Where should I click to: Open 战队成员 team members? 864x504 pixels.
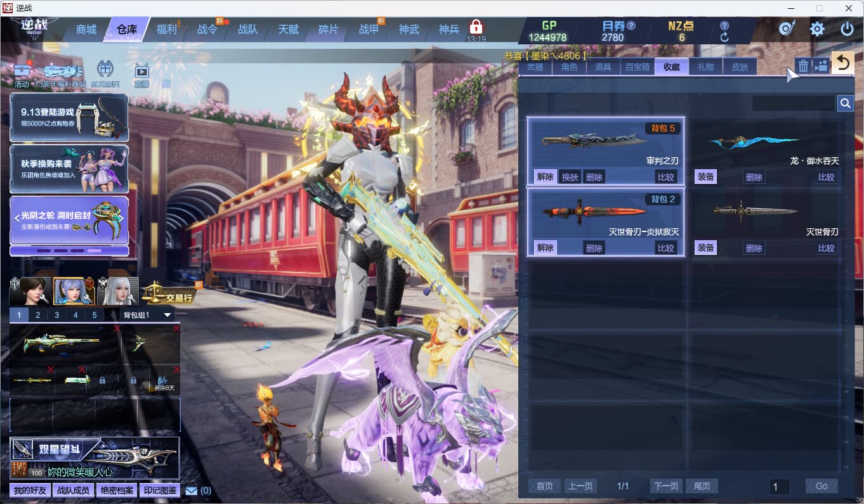(x=74, y=491)
